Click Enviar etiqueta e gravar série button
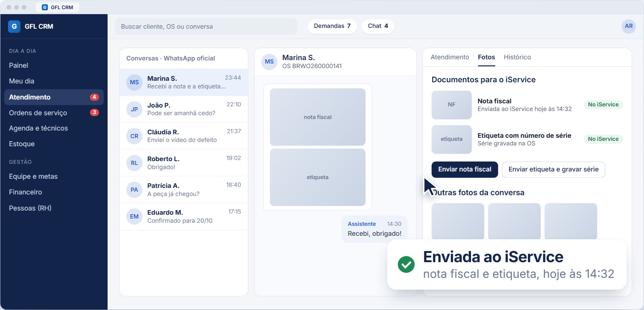This screenshot has width=644, height=310. (554, 170)
